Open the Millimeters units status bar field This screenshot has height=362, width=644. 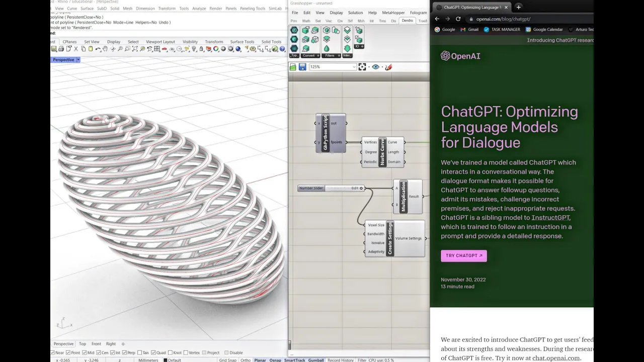coord(148,360)
